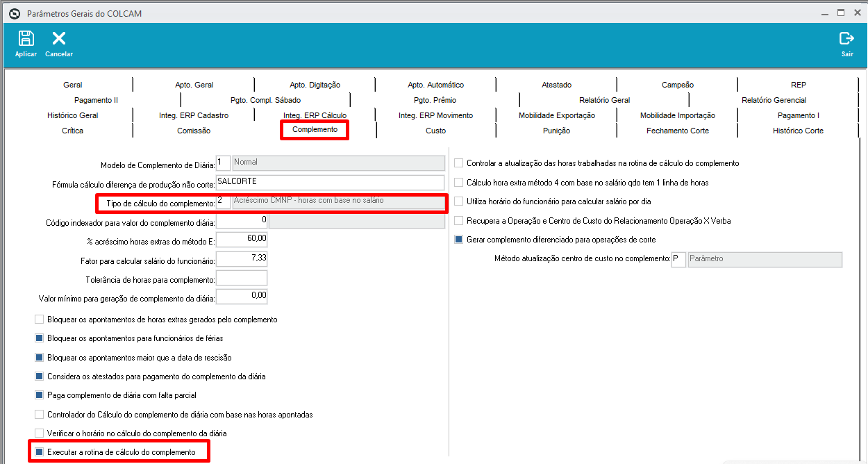Toggle Gerar complemento diferenciado para corte
Screen dimensions: 868x464
[x=459, y=240]
